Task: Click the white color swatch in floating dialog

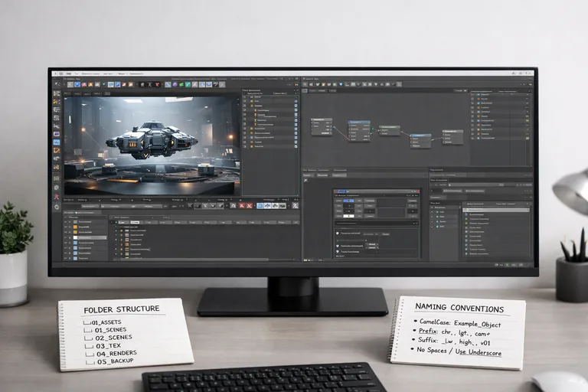Action: 348,216
